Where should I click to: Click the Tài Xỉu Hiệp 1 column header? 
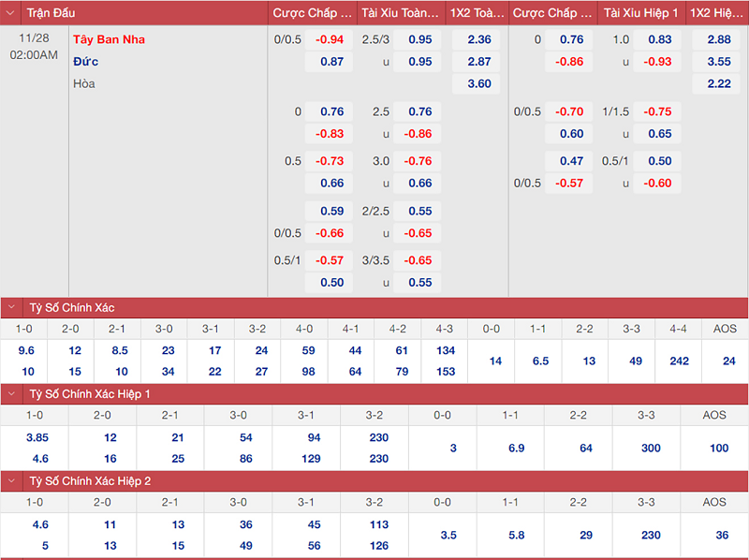coord(640,13)
